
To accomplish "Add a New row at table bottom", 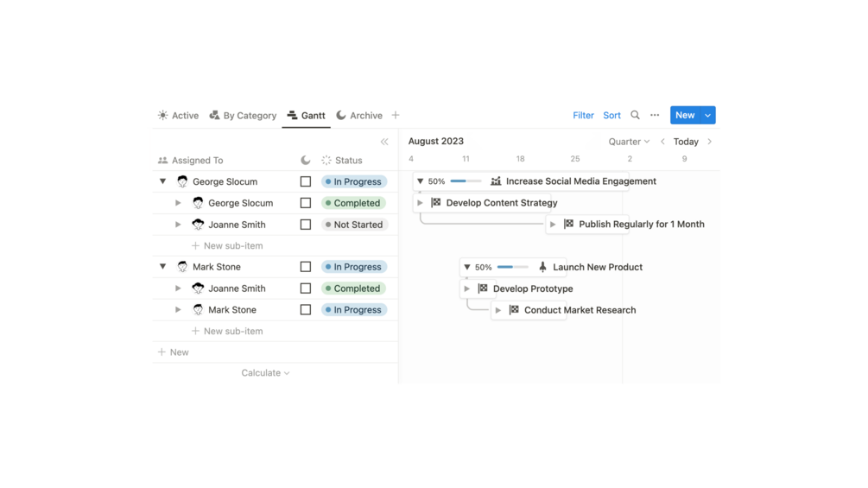I will pyautogui.click(x=174, y=352).
